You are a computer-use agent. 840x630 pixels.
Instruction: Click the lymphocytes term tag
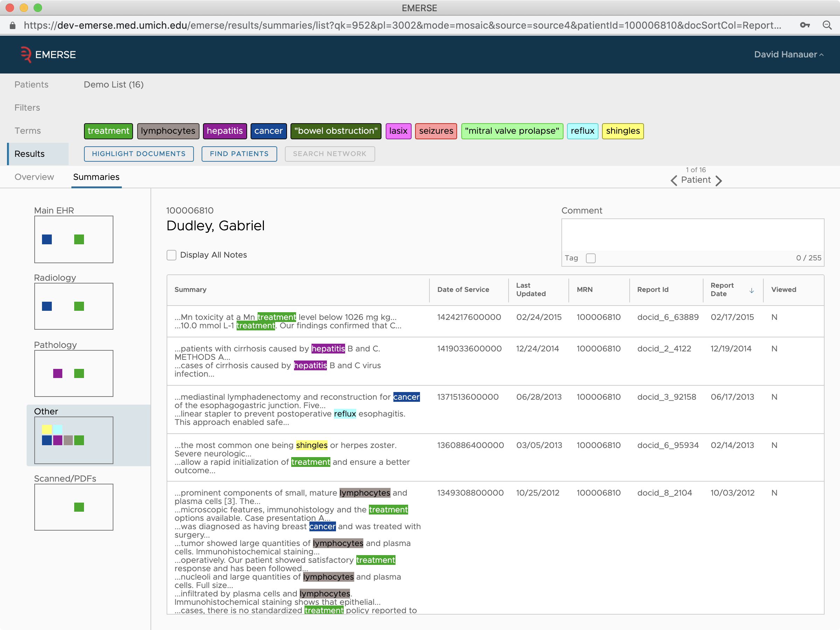point(168,131)
